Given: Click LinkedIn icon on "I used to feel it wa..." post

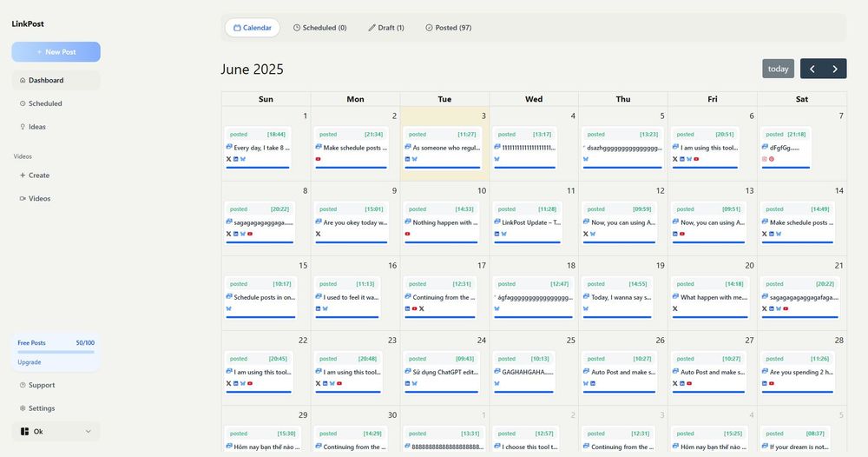Looking at the screenshot, I should click(x=319, y=308).
